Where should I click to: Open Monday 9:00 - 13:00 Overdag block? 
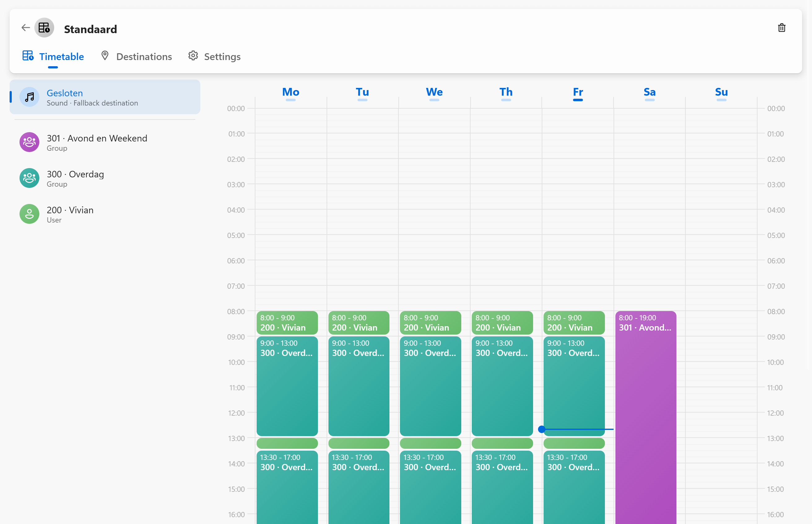tap(287, 386)
